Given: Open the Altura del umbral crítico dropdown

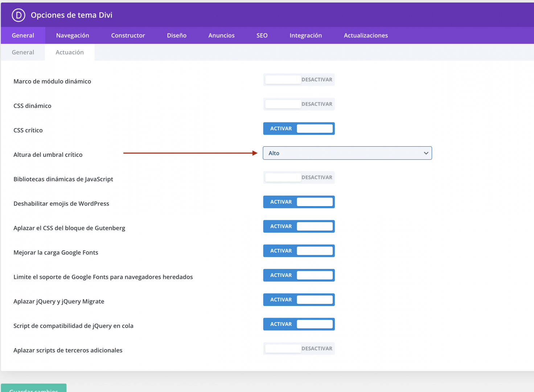Looking at the screenshot, I should (x=348, y=153).
